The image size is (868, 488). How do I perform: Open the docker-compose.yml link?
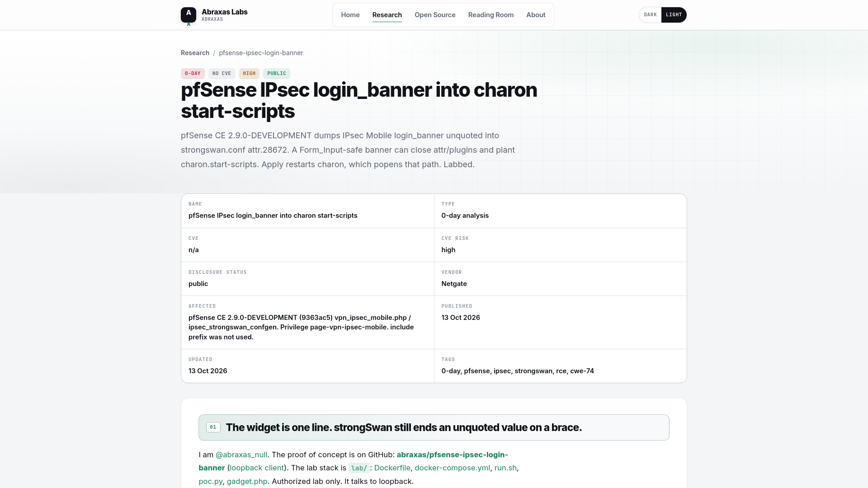click(x=452, y=468)
